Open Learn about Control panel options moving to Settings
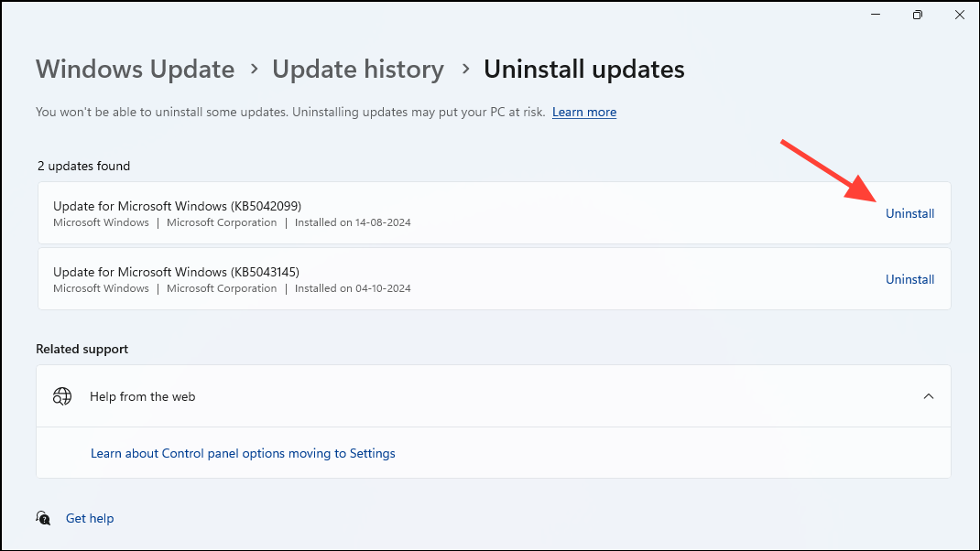The width and height of the screenshot is (980, 551). click(243, 452)
